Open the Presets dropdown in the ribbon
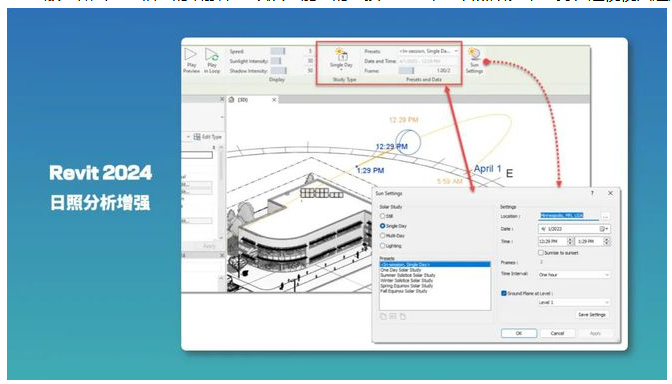The image size is (672, 384). click(x=456, y=51)
